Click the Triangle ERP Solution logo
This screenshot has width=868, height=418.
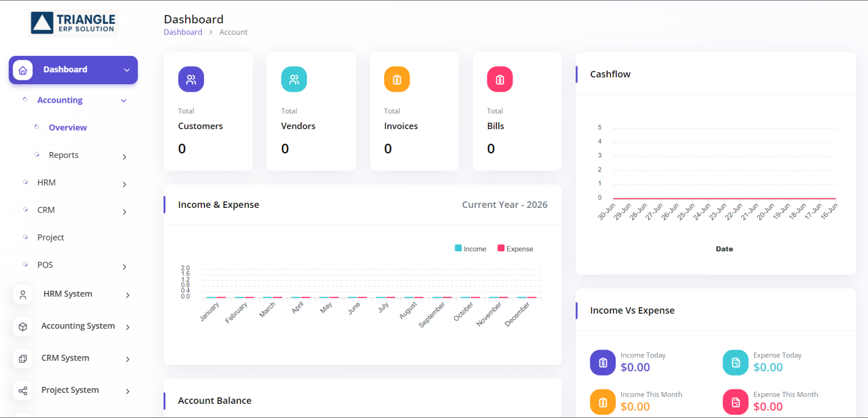[x=73, y=23]
